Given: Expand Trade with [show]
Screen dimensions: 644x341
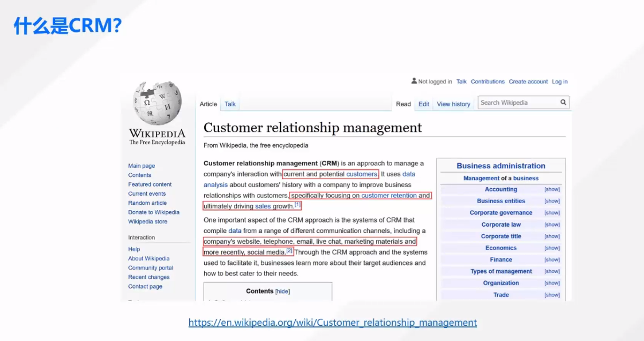Looking at the screenshot, I should (552, 295).
